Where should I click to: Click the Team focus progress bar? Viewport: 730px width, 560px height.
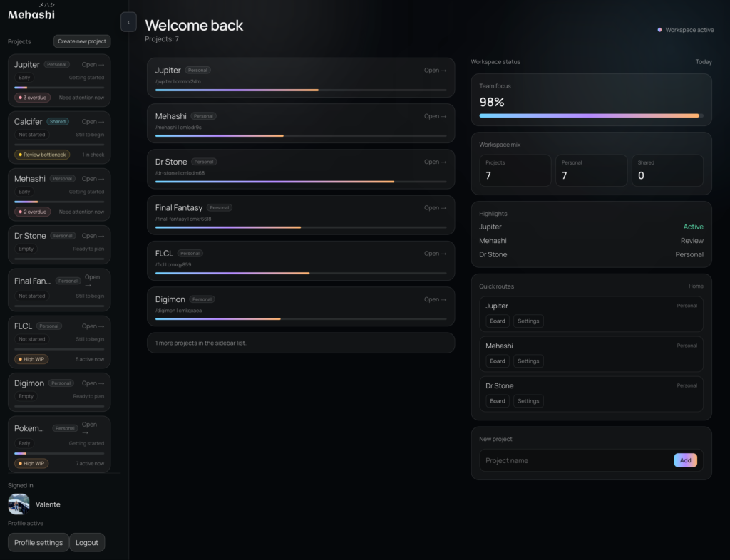coord(591,115)
